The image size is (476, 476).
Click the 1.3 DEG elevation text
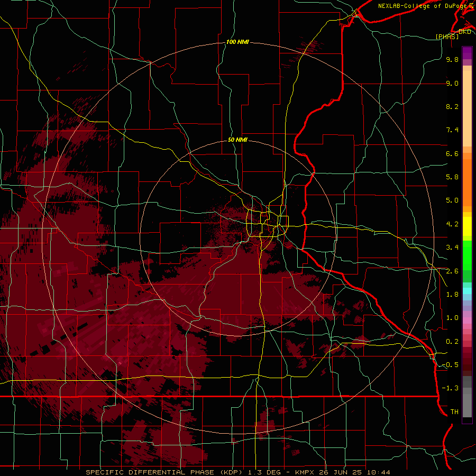[x=264, y=472]
